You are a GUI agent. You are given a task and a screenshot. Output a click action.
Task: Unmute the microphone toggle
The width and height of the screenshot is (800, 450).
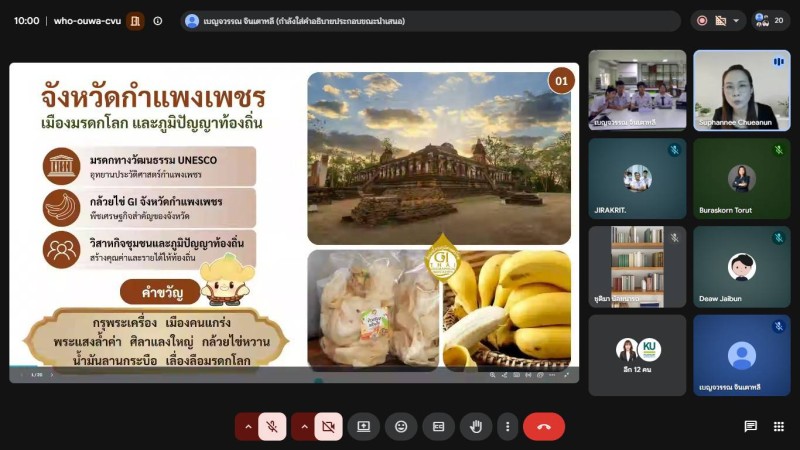click(x=272, y=426)
